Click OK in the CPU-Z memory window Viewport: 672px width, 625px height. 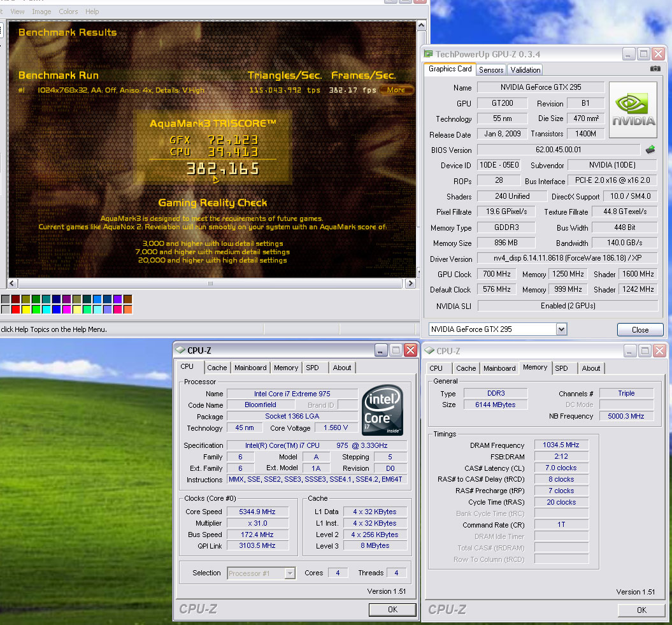[641, 610]
